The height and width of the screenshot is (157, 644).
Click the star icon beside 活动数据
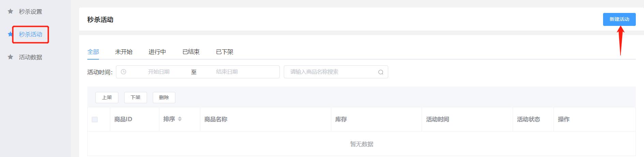[x=11, y=57]
